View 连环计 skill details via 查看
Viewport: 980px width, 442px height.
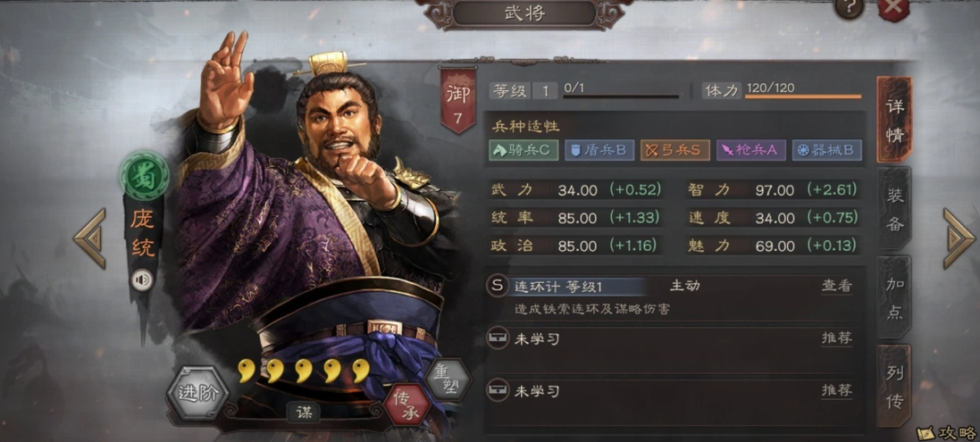coord(836,286)
